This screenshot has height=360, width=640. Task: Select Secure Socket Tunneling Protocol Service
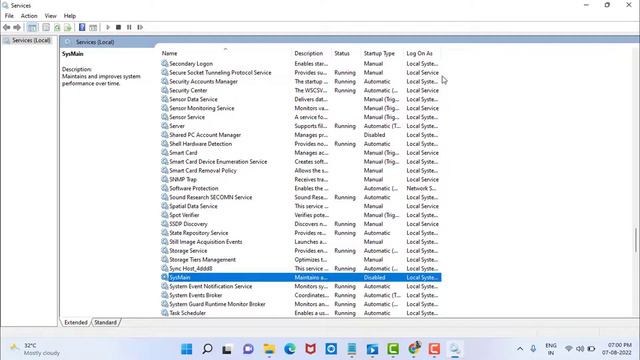pos(300,73)
